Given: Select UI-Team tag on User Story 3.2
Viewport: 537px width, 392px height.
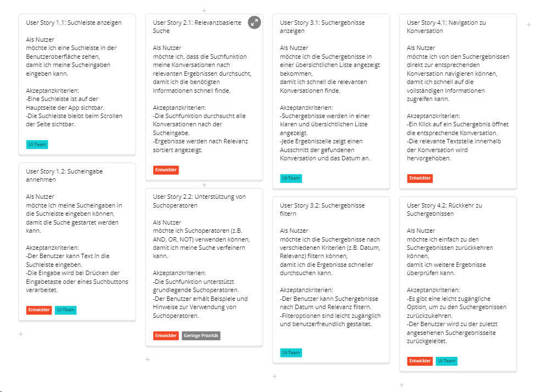Looking at the screenshot, I should pos(291,352).
